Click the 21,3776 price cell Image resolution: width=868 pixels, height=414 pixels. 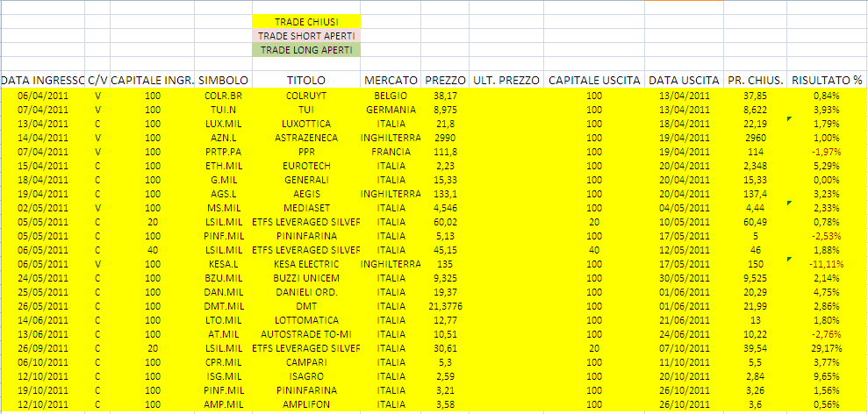pyautogui.click(x=444, y=306)
